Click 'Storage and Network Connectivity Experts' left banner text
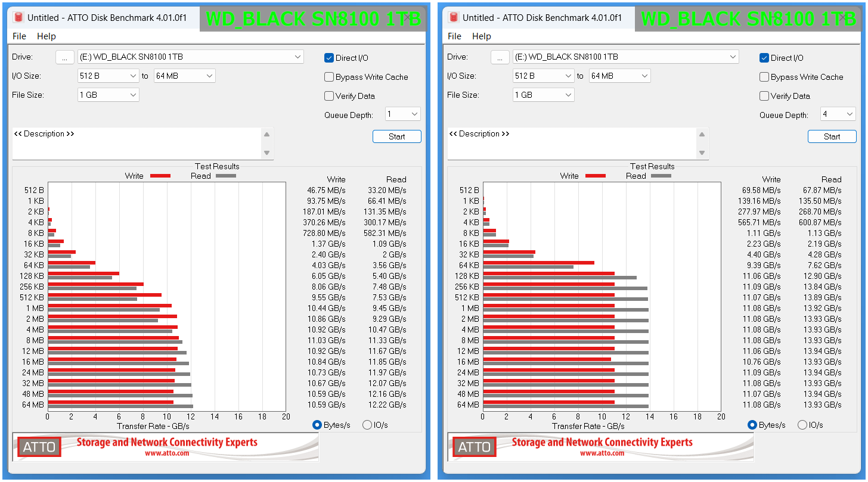Image resolution: width=868 pixels, height=482 pixels. [167, 442]
